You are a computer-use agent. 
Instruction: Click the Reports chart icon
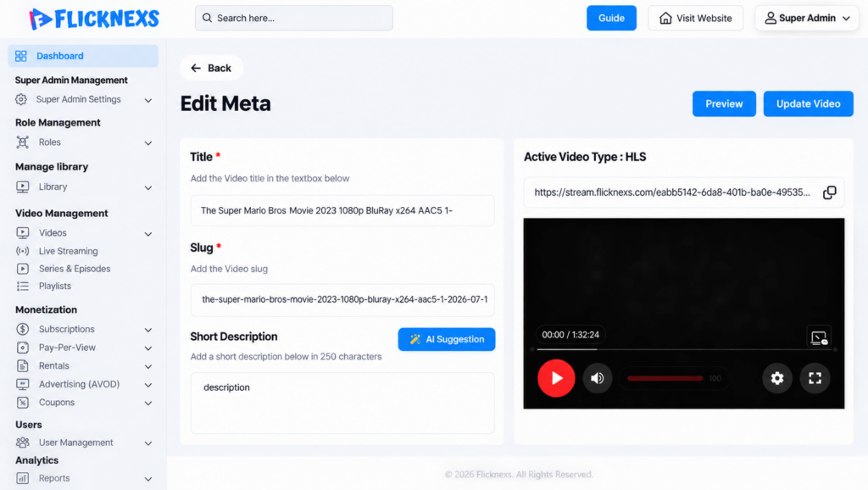(x=22, y=478)
